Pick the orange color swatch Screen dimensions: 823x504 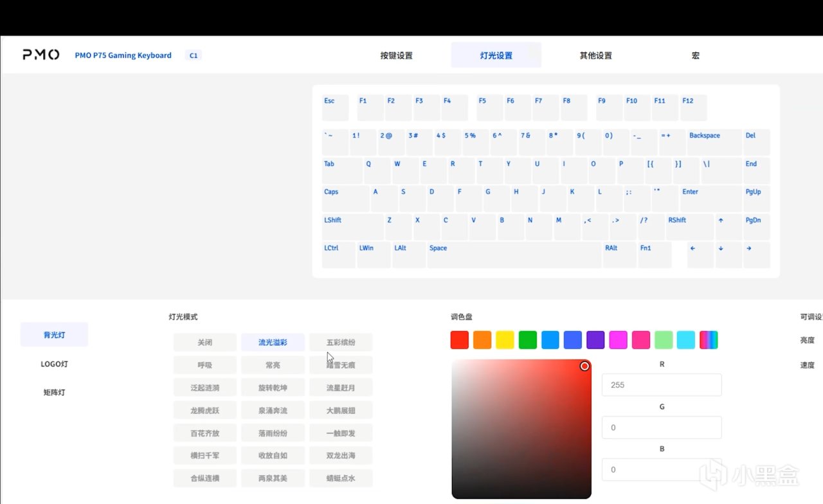point(482,340)
